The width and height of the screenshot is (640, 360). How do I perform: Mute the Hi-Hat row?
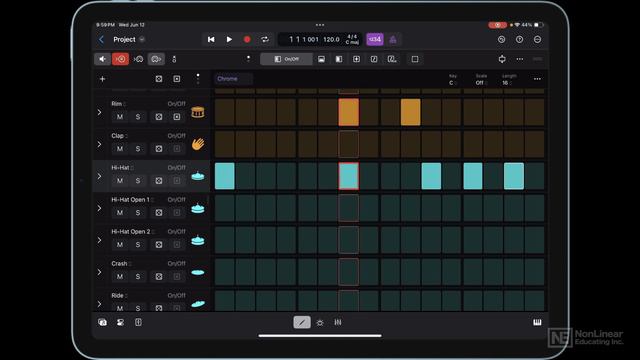pos(120,180)
